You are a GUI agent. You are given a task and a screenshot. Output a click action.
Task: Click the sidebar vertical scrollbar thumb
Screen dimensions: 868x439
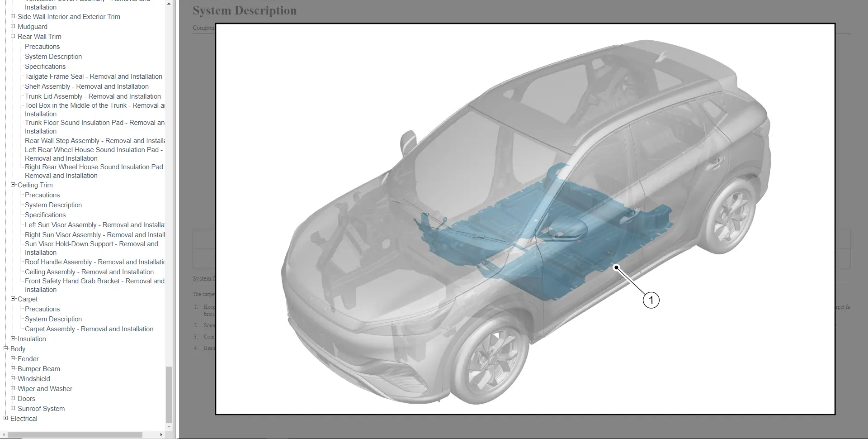169,394
